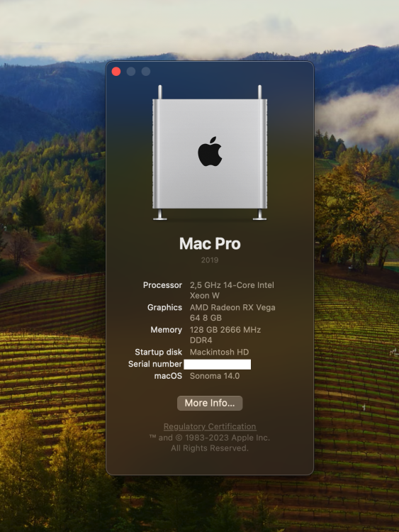Click the macOS label
Viewport: 399px width, 532px height.
(168, 376)
